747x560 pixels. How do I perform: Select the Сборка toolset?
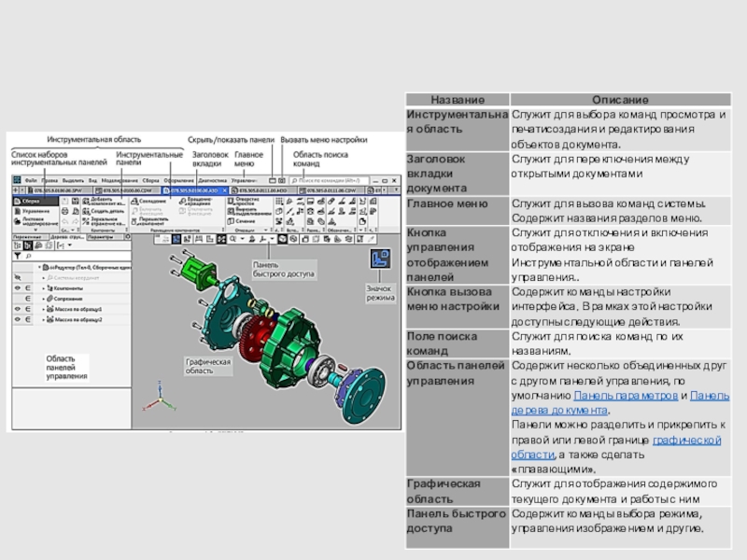tap(35, 201)
